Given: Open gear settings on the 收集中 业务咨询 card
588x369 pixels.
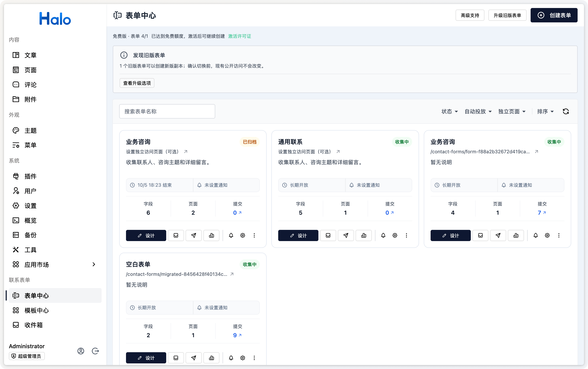Looking at the screenshot, I should pyautogui.click(x=547, y=235).
